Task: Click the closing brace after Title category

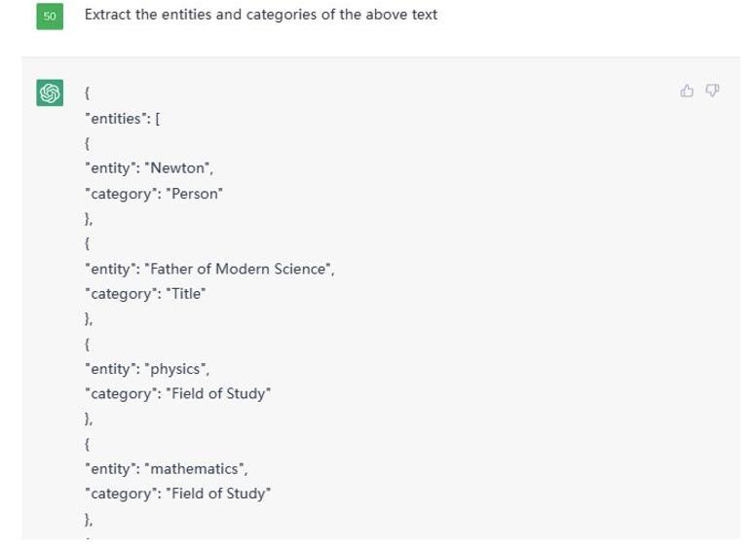Action: click(x=89, y=319)
